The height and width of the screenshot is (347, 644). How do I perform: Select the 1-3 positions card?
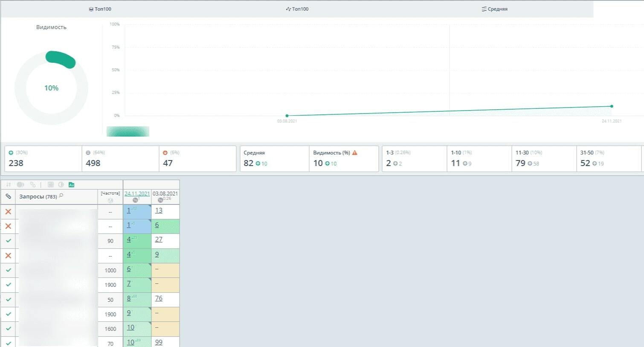pyautogui.click(x=415, y=159)
